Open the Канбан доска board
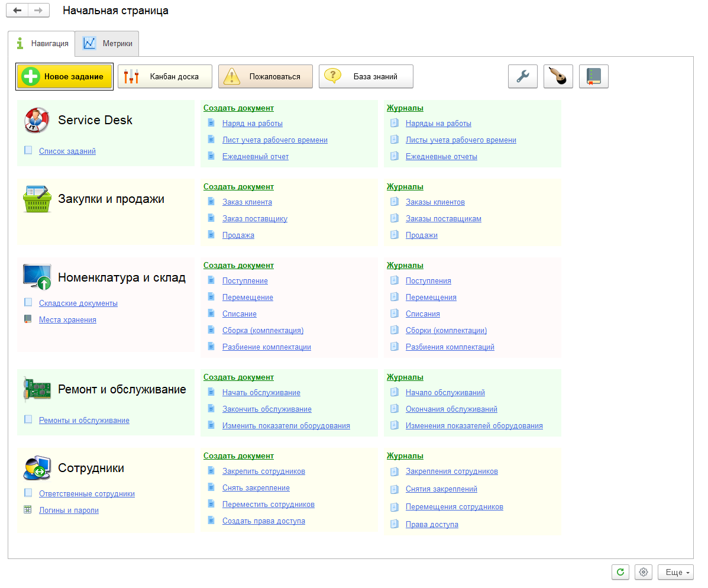 coord(164,76)
